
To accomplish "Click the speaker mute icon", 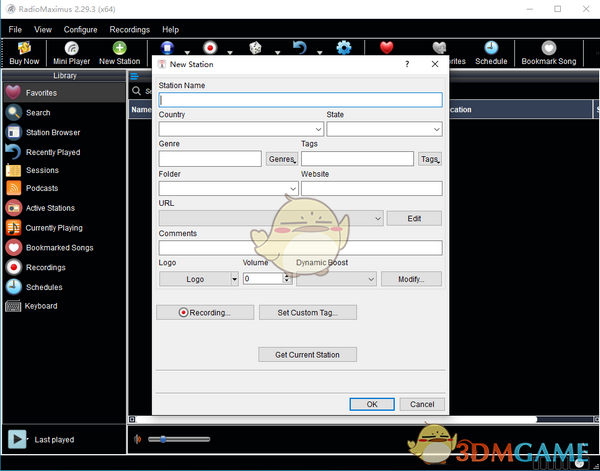I will (x=137, y=439).
